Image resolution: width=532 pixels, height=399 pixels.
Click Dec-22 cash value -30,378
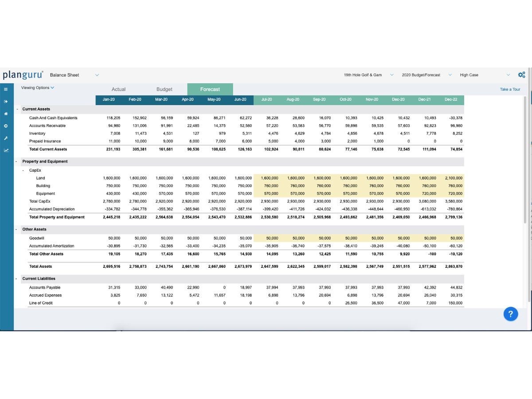click(456, 118)
